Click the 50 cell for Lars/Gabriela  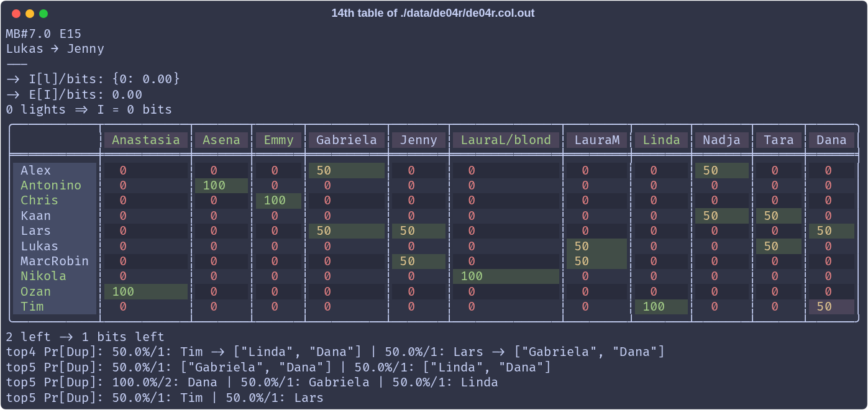347,230
